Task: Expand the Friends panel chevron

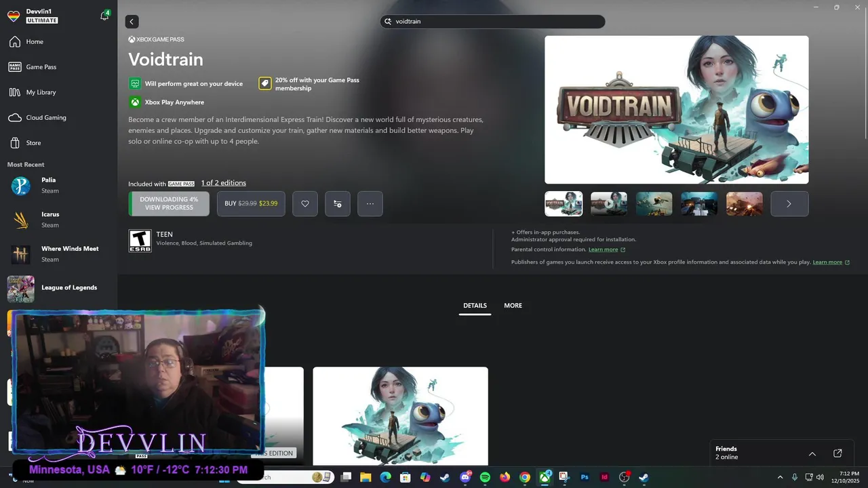Action: [812, 453]
